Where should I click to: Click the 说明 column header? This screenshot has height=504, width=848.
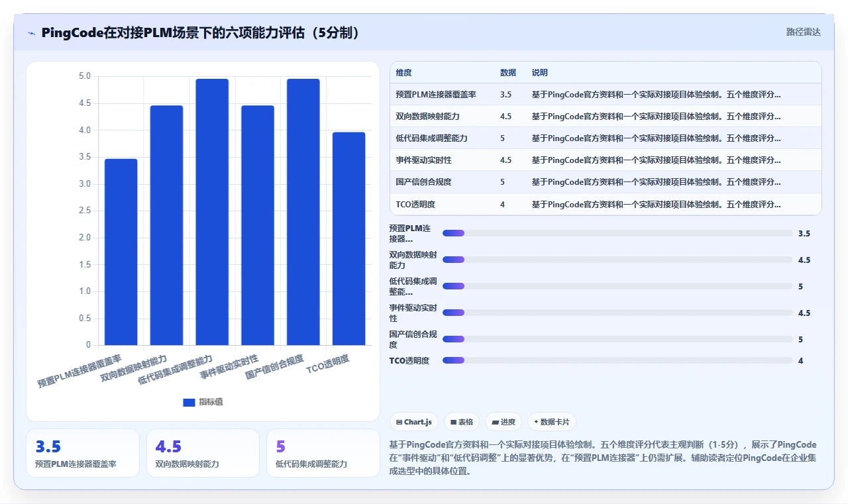pos(540,73)
